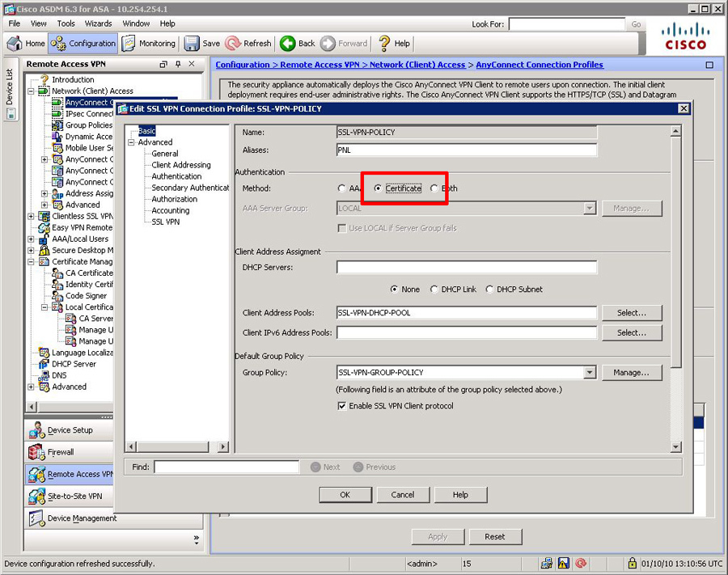Click Cancel in the Edit profile dialog
This screenshot has width=728, height=575.
[403, 495]
